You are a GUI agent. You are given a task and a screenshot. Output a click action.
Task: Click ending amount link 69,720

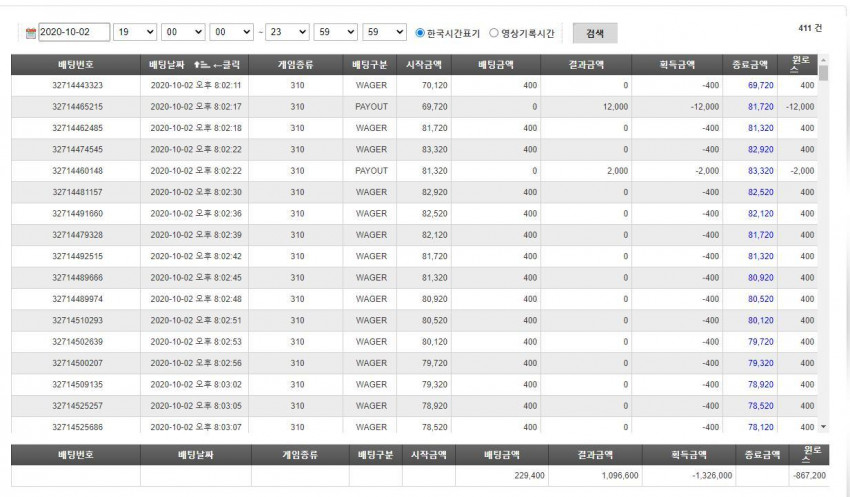(761, 86)
